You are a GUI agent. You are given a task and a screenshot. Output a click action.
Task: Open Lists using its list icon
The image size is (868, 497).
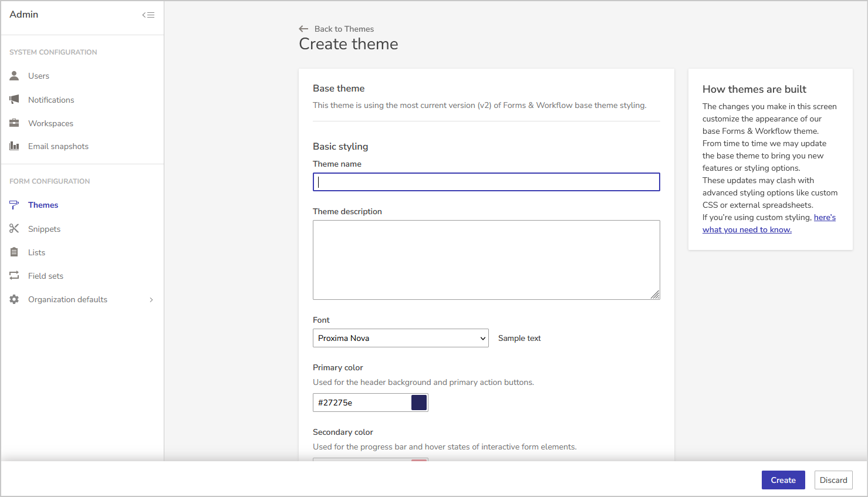pos(13,252)
